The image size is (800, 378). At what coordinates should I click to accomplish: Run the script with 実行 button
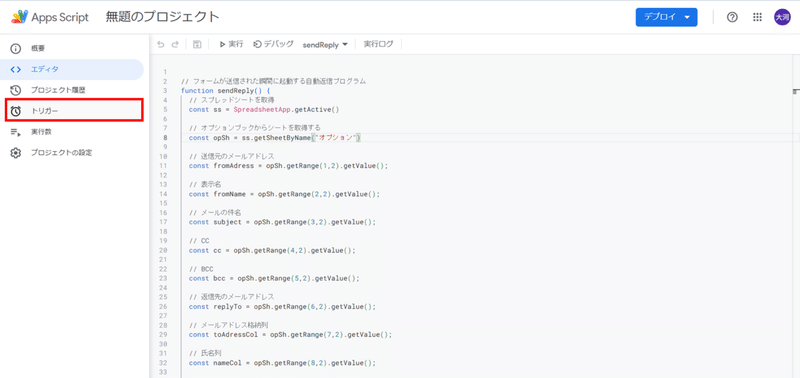coord(231,44)
